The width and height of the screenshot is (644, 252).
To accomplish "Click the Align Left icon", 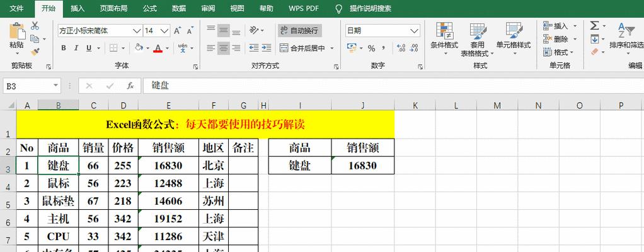I will [211, 48].
